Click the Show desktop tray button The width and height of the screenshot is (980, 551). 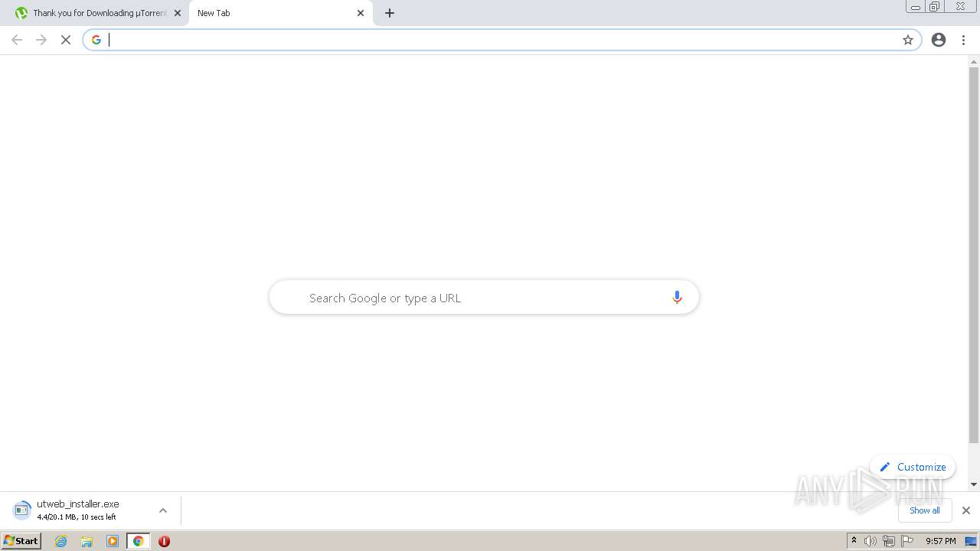[x=971, y=541]
